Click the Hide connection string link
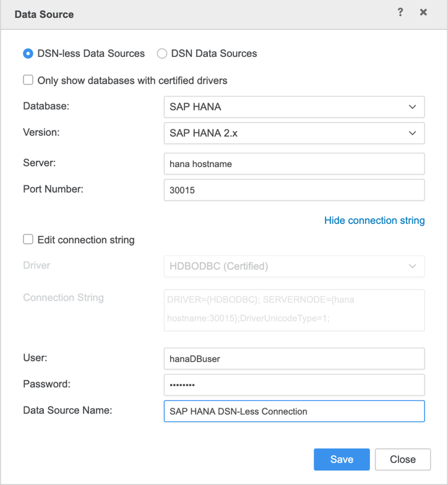Image resolution: width=448 pixels, height=485 pixels. tap(374, 220)
